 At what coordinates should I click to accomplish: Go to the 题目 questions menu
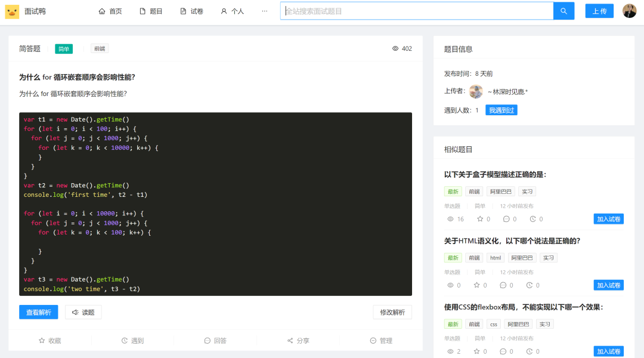pos(151,11)
